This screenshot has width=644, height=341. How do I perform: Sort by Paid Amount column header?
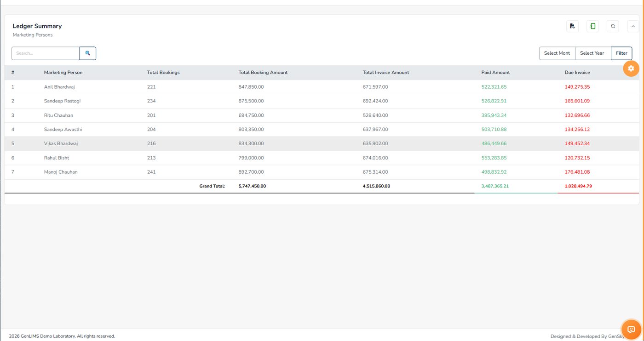(495, 73)
